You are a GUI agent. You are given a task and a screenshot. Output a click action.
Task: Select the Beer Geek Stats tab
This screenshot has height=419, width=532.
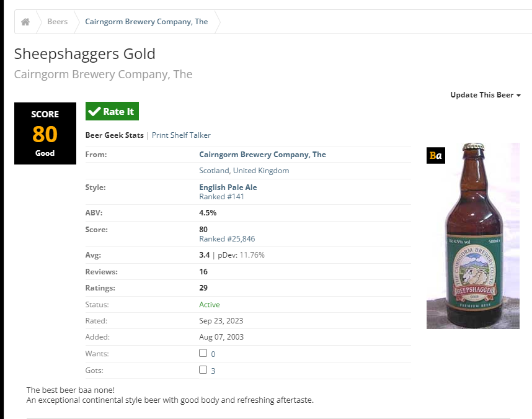pos(114,135)
